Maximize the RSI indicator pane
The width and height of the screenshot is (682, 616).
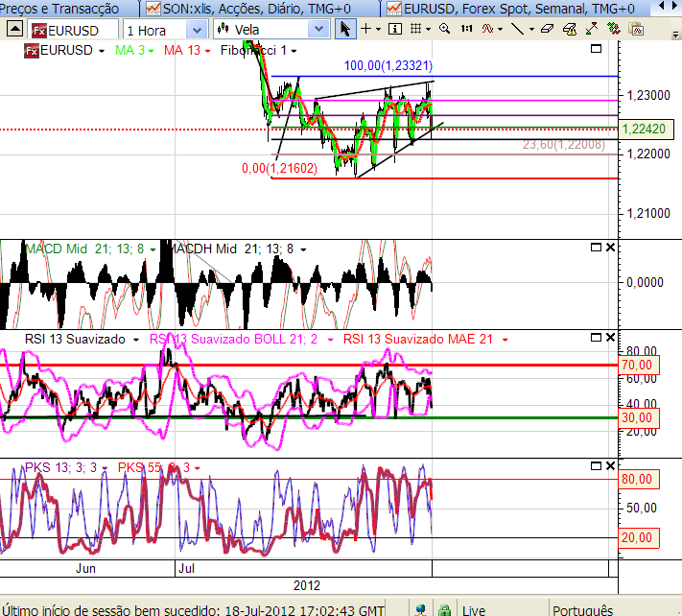point(596,338)
